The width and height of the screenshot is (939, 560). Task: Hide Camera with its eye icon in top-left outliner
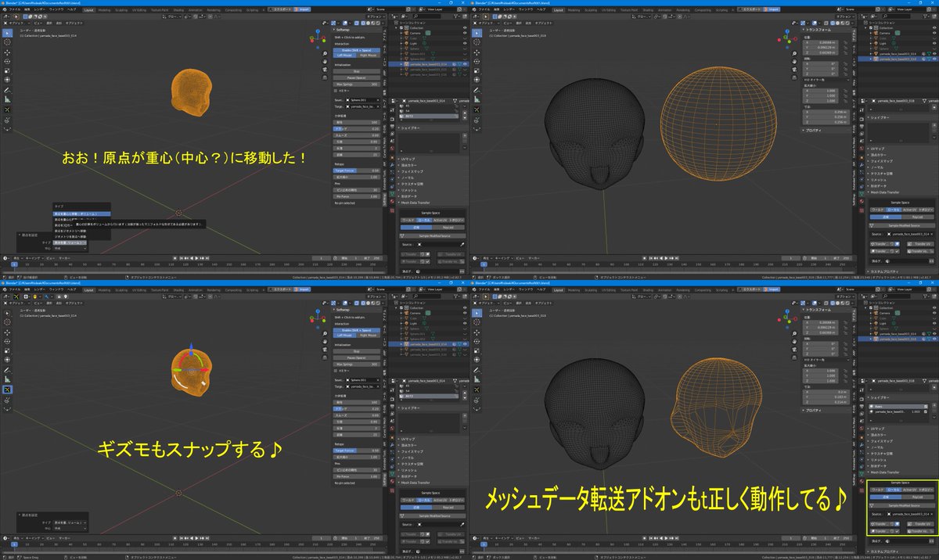click(x=465, y=33)
